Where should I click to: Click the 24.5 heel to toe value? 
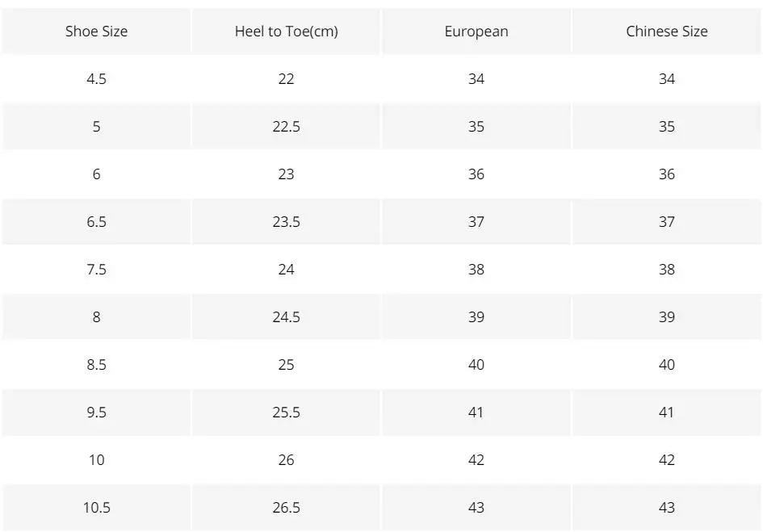tap(286, 317)
